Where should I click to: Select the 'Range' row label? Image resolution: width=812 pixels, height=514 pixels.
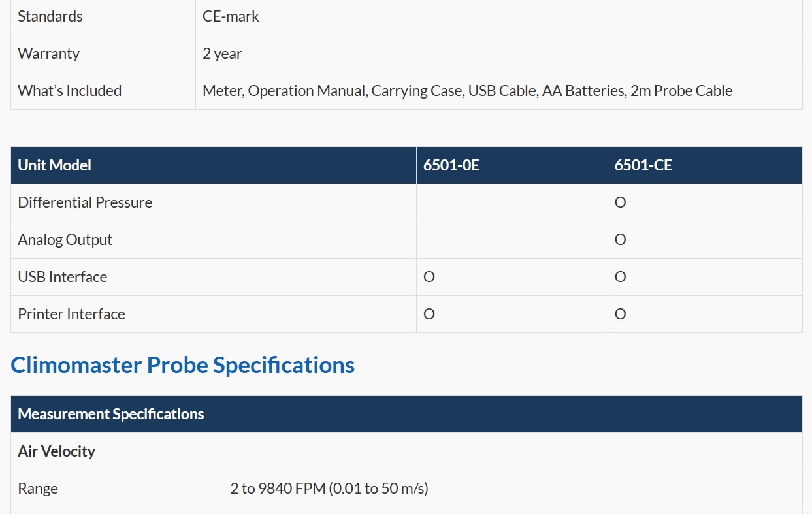click(38, 489)
